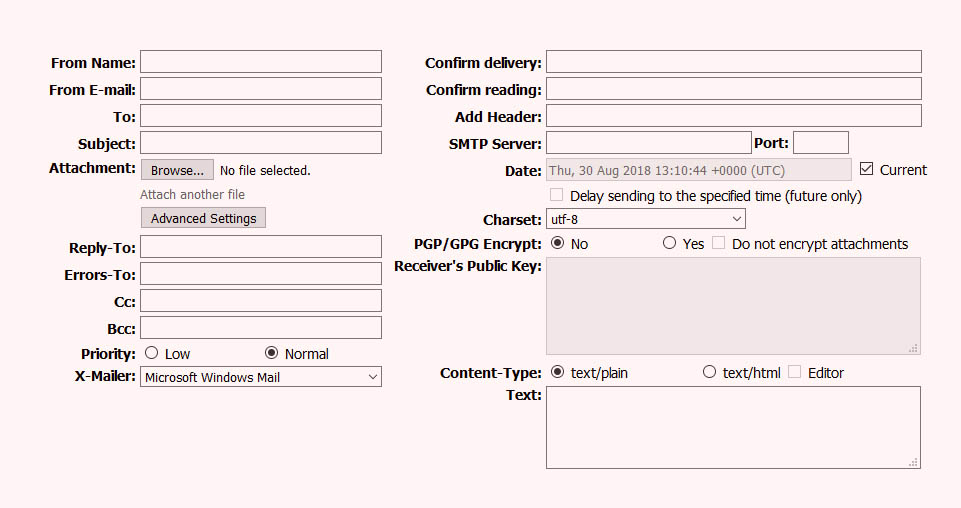Click the From Name input field
This screenshot has height=508, width=961.
(261, 62)
